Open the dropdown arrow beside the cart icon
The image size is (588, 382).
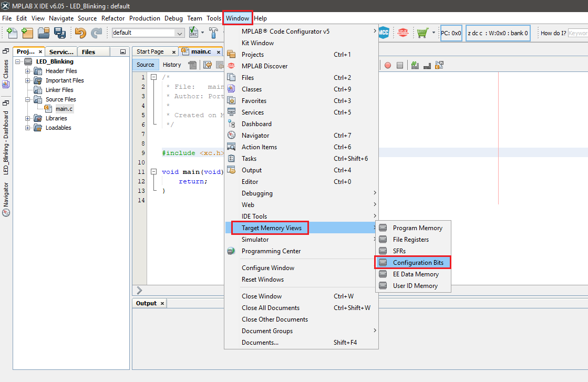(x=434, y=33)
